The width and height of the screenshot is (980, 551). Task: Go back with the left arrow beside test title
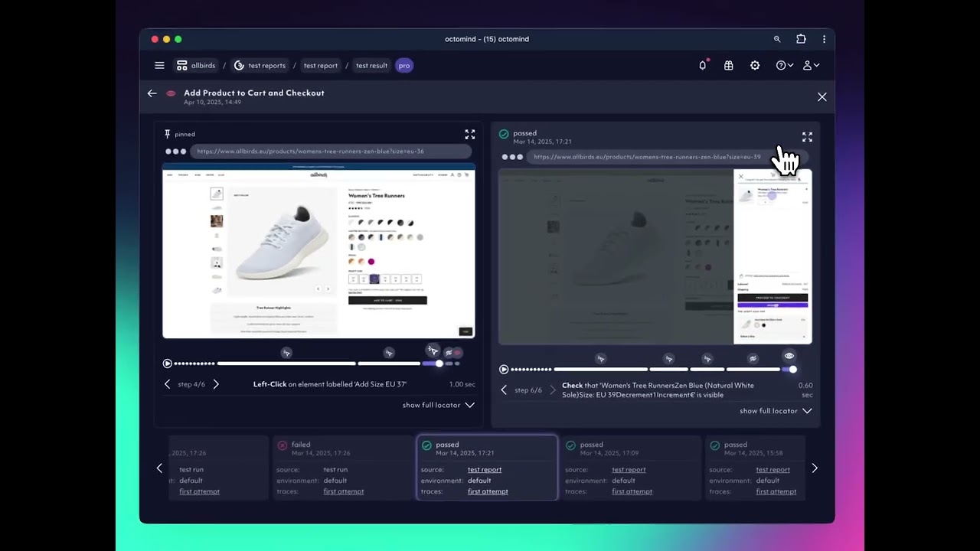point(152,93)
